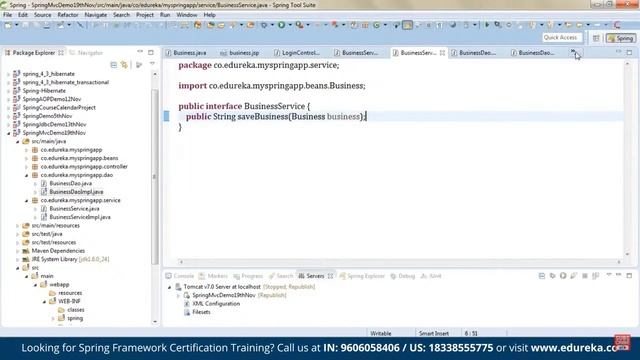Open the Markers view tab

click(x=213, y=276)
